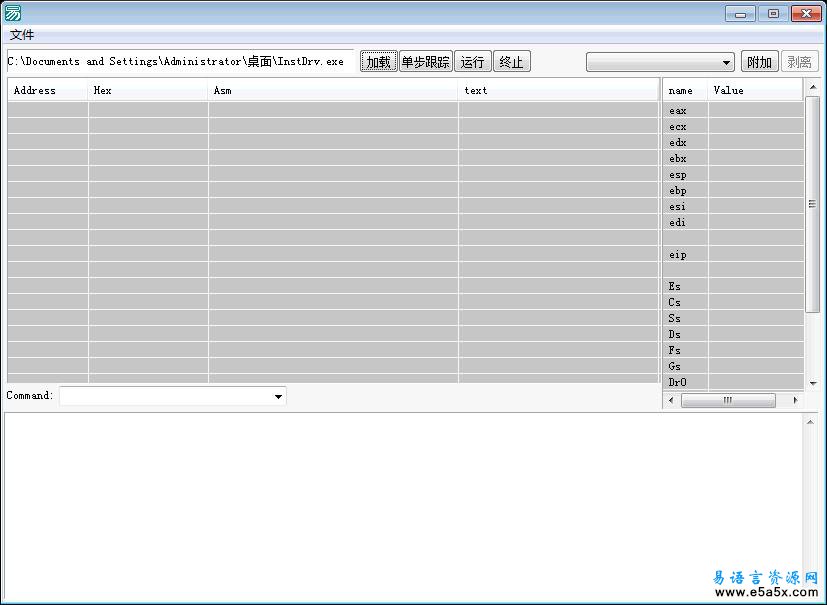Click the 运行 run button
Image resolution: width=827 pixels, height=605 pixels.
tap(472, 62)
